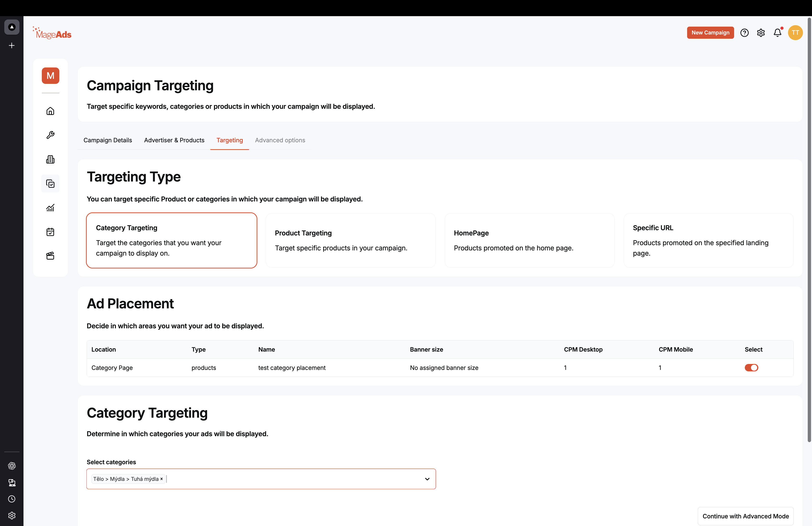Open the help question mark icon

click(744, 33)
